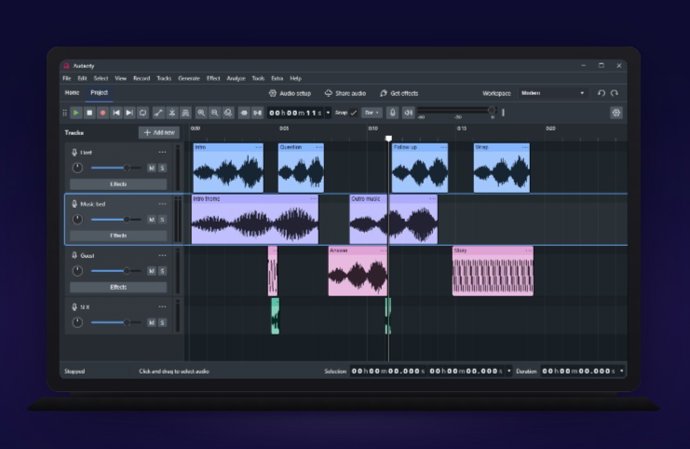The image size is (690, 449).
Task: Start recording with the red Record button
Action: (103, 113)
